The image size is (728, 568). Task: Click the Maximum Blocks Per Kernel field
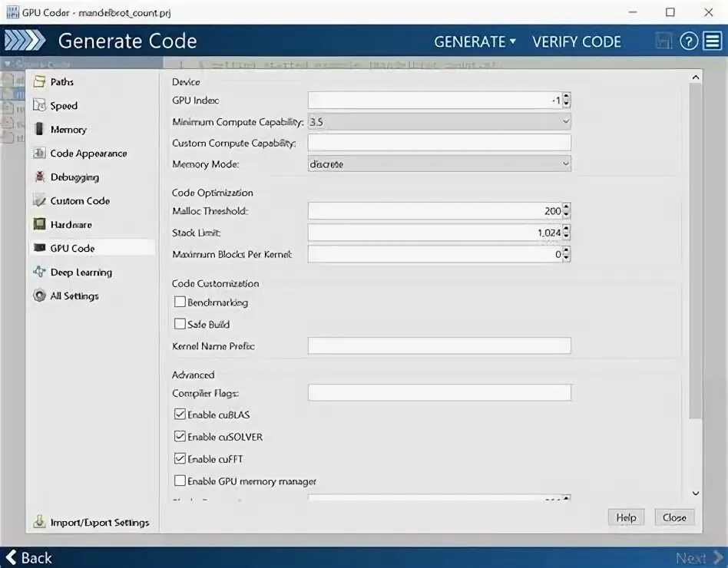pos(435,254)
